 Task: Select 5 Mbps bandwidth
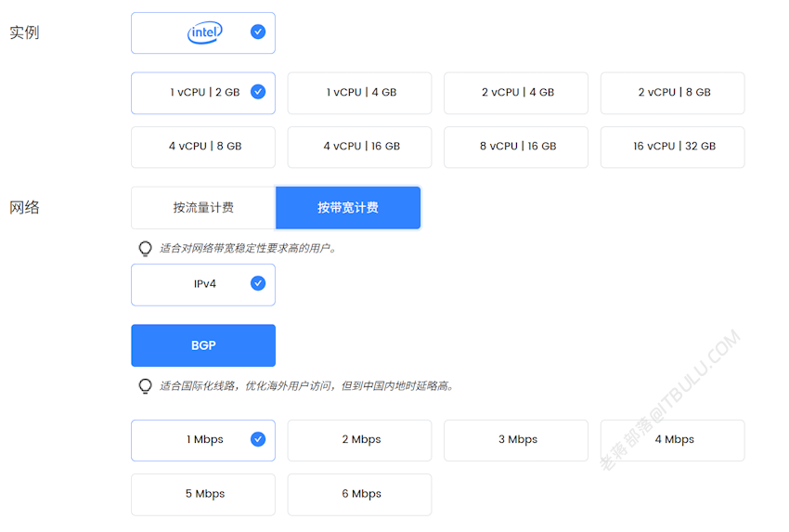202,494
